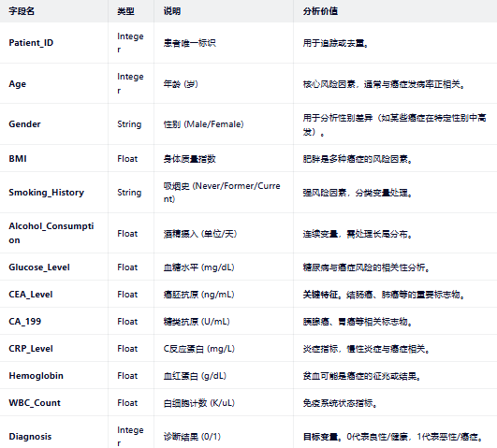Select the Gender field name
497x448 pixels.
coord(24,124)
